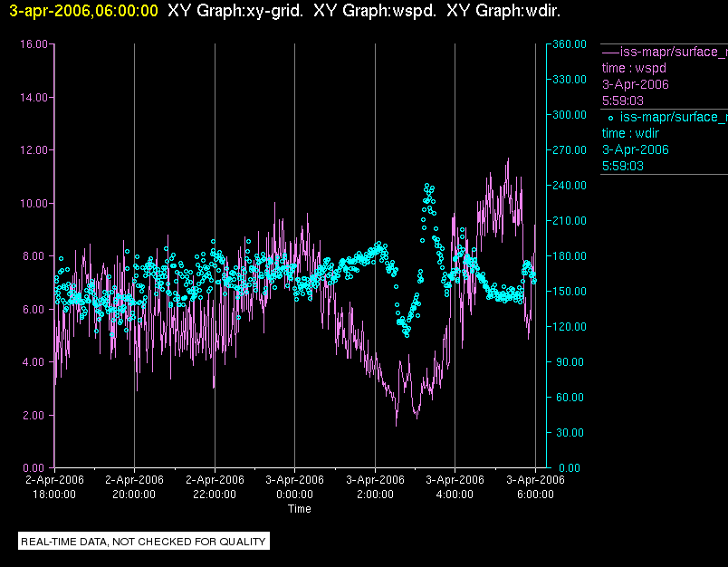Click the cyan circle marker in wdir legend

point(610,118)
